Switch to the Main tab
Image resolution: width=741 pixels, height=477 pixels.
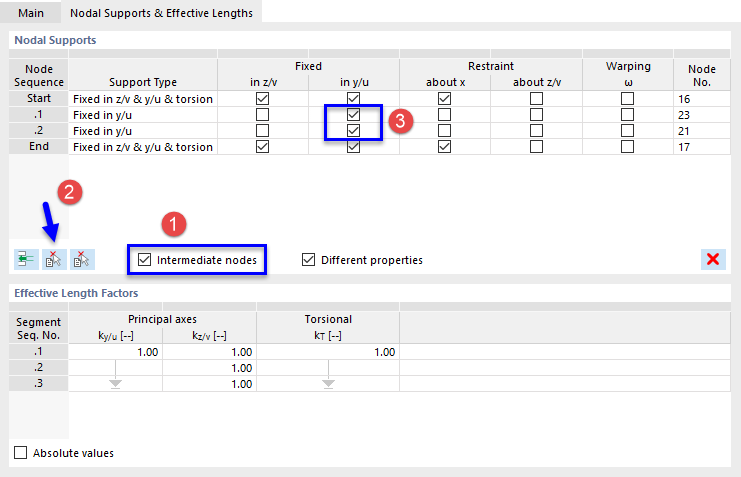tap(31, 12)
